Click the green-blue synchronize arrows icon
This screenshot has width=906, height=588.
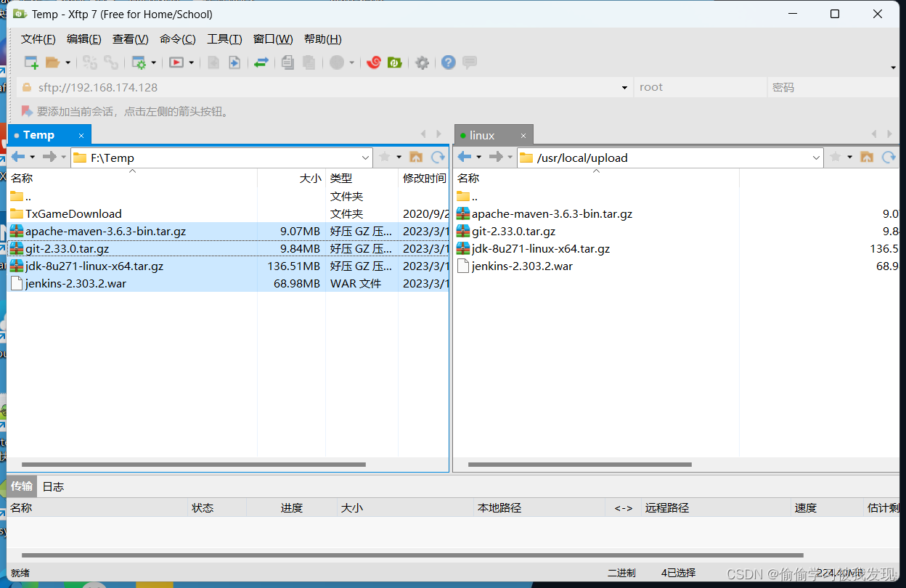pos(261,62)
